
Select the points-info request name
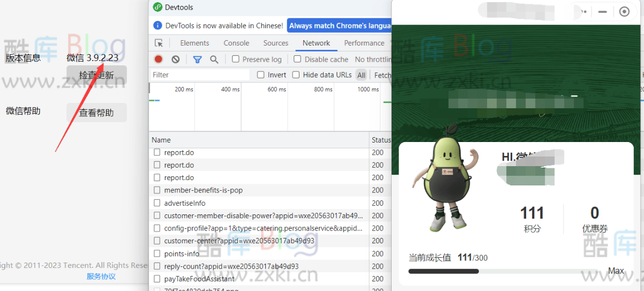tap(182, 253)
